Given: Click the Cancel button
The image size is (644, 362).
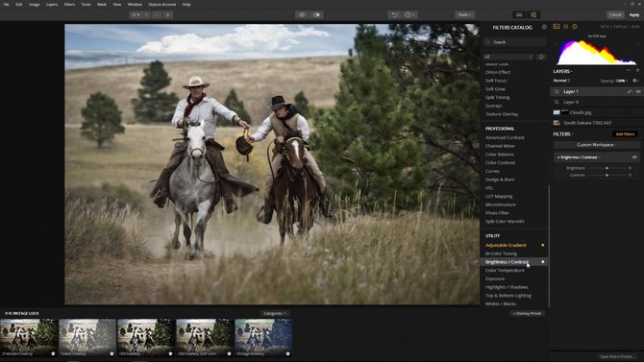Looking at the screenshot, I should 615,14.
